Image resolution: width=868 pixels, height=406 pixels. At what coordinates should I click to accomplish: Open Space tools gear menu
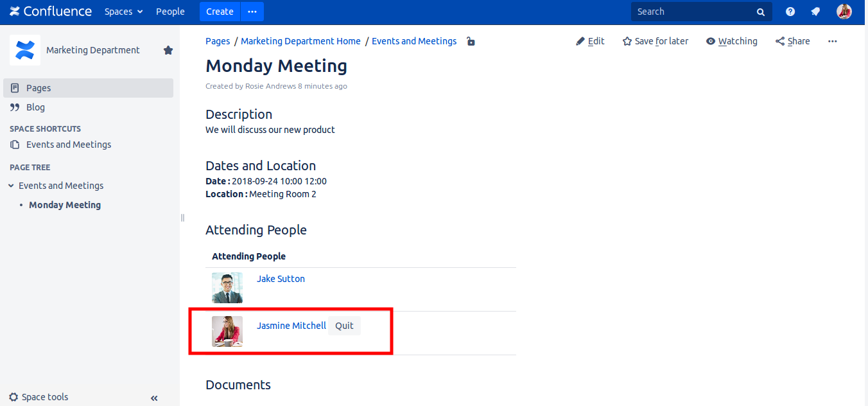point(39,397)
